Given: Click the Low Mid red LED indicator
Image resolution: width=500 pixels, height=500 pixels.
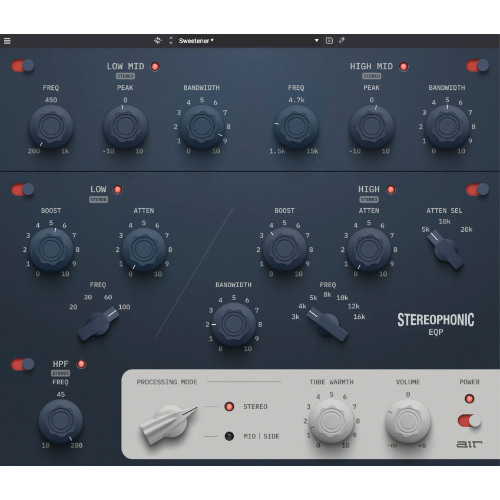Looking at the screenshot, I should pyautogui.click(x=155, y=66).
